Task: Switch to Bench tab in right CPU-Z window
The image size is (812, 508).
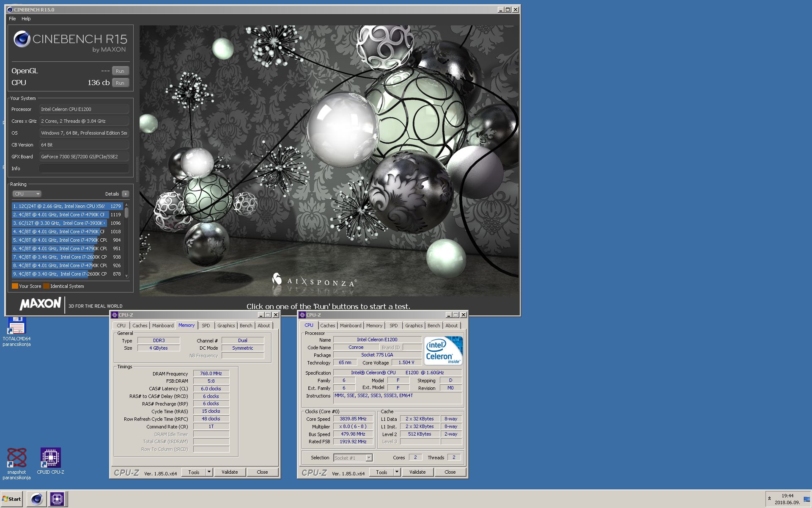Action: 433,326
